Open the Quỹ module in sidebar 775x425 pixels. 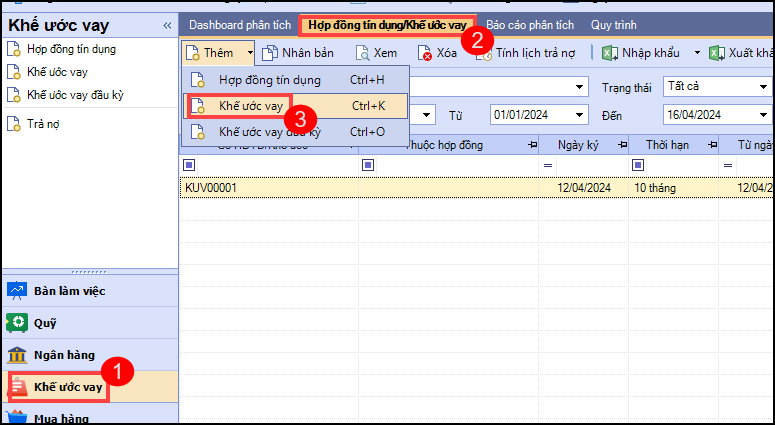click(x=45, y=322)
